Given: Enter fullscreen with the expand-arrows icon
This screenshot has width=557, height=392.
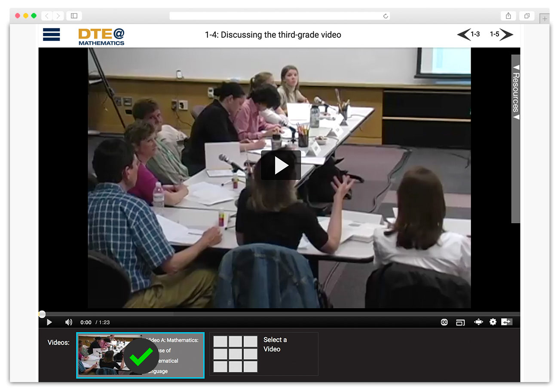Looking at the screenshot, I should point(478,322).
